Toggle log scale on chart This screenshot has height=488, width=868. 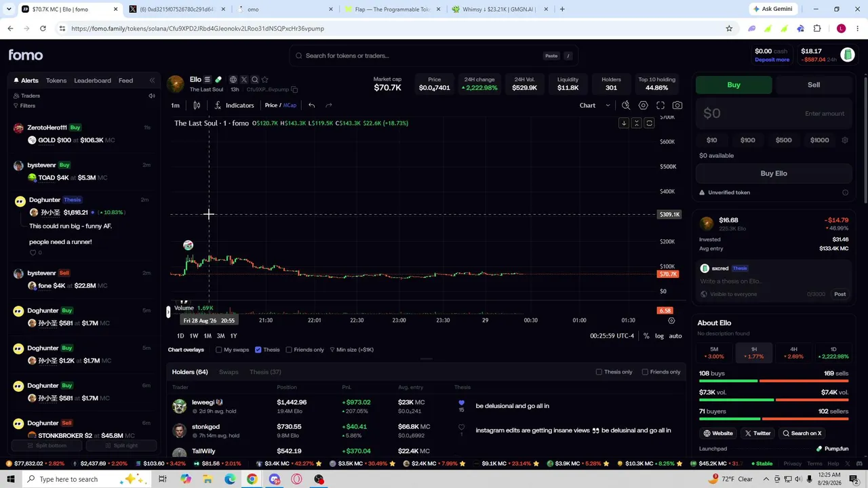click(659, 336)
